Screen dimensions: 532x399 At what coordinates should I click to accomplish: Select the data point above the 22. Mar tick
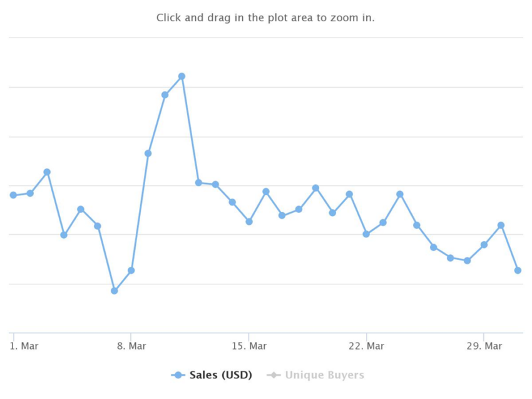366,234
